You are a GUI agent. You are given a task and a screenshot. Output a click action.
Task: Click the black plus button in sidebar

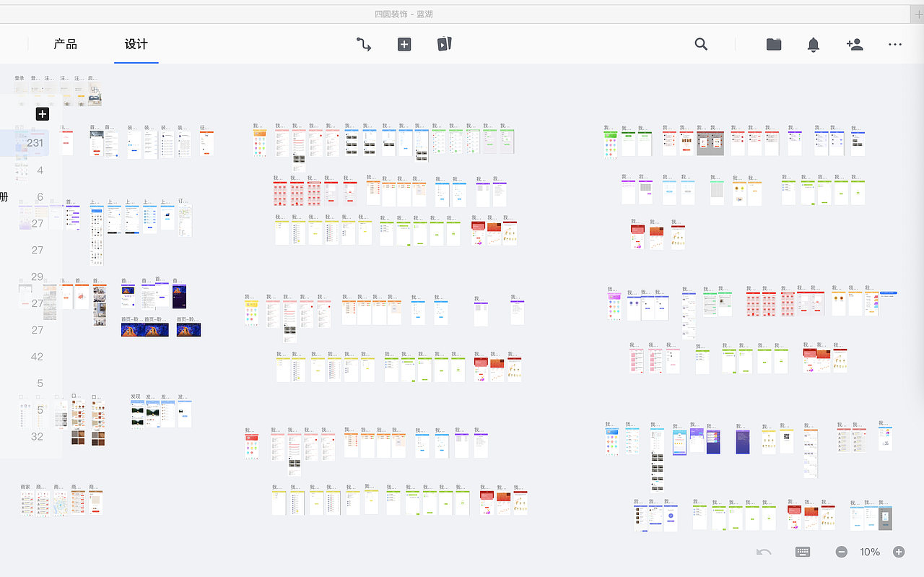click(x=43, y=114)
